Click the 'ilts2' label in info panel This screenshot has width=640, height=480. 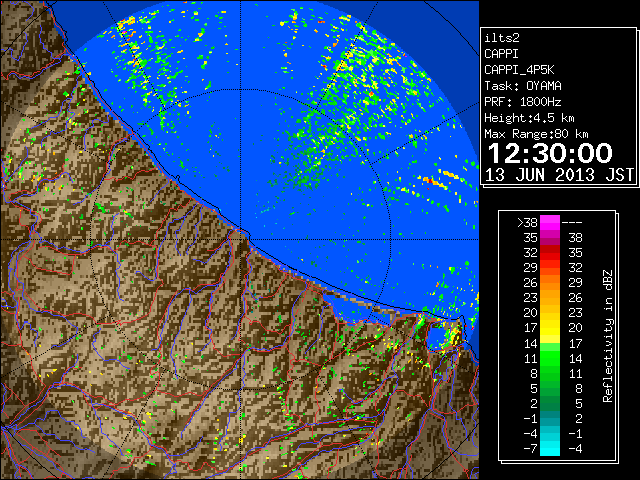(502, 38)
